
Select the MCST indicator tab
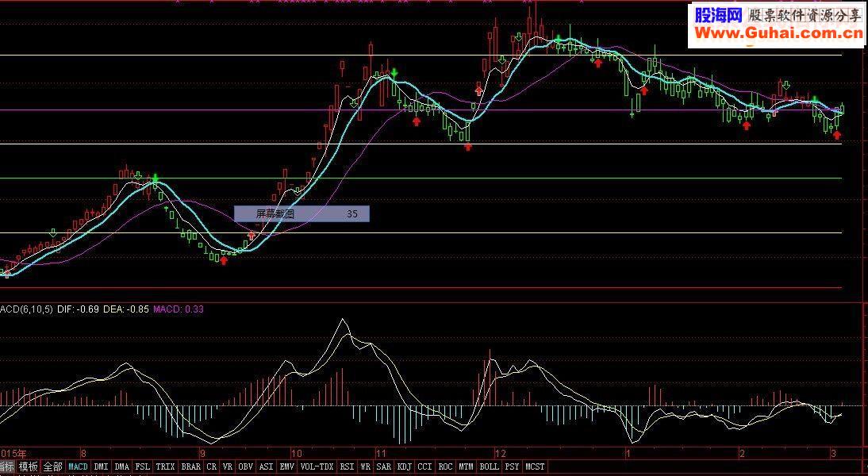535,466
